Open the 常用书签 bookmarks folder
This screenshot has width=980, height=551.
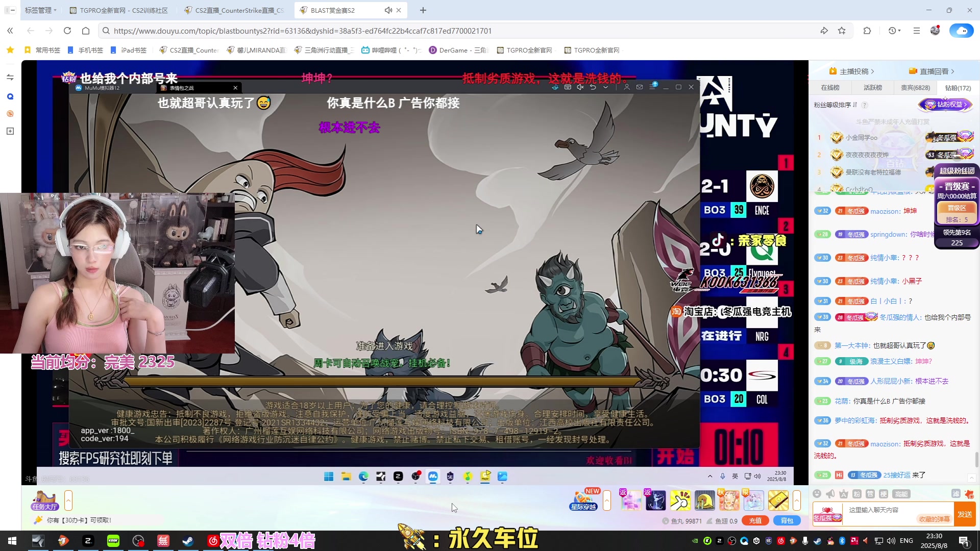coord(42,50)
